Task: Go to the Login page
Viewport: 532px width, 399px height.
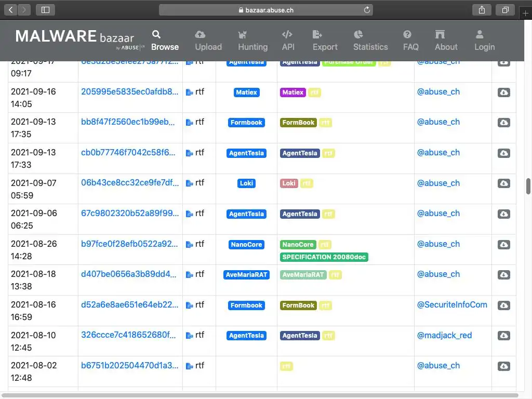Action: [x=484, y=41]
